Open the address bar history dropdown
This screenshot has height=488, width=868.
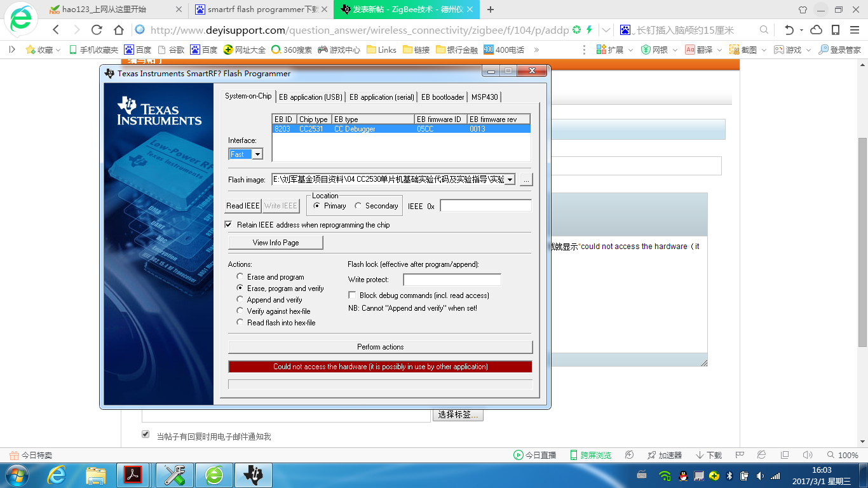607,30
